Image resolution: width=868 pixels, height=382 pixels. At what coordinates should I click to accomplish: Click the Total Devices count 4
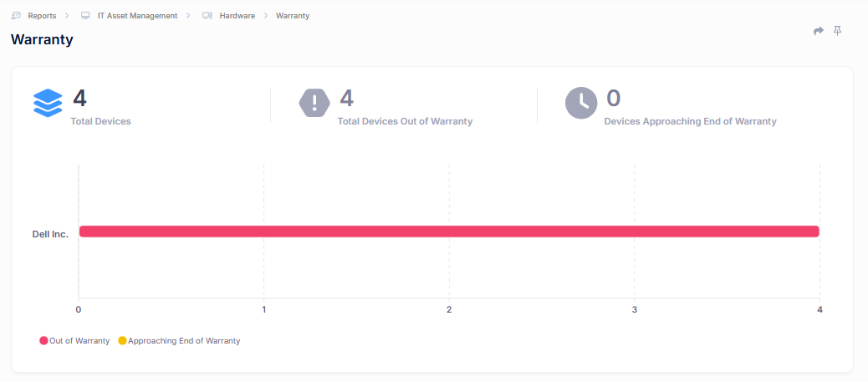(79, 99)
